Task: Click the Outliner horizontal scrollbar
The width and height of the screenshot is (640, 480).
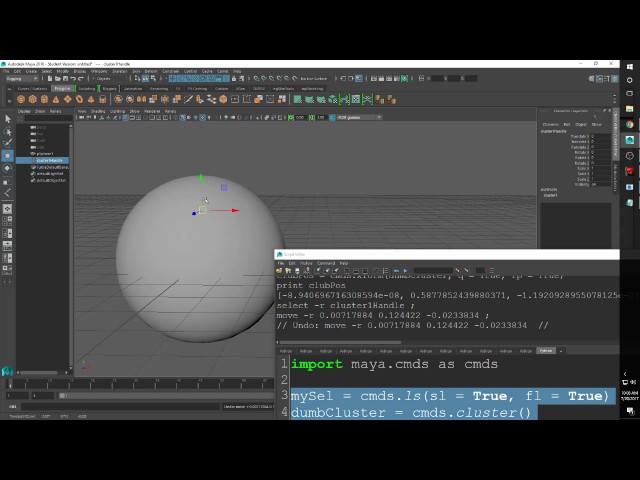Action: [x=39, y=372]
